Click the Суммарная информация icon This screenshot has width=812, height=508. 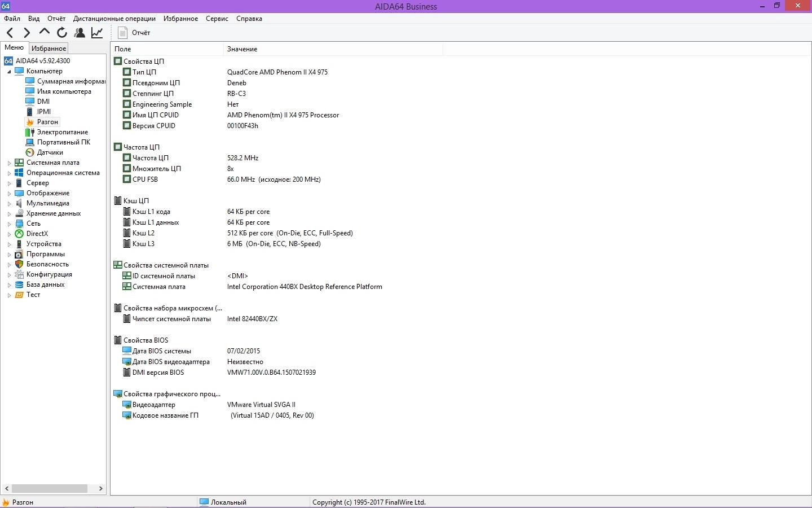(x=30, y=81)
